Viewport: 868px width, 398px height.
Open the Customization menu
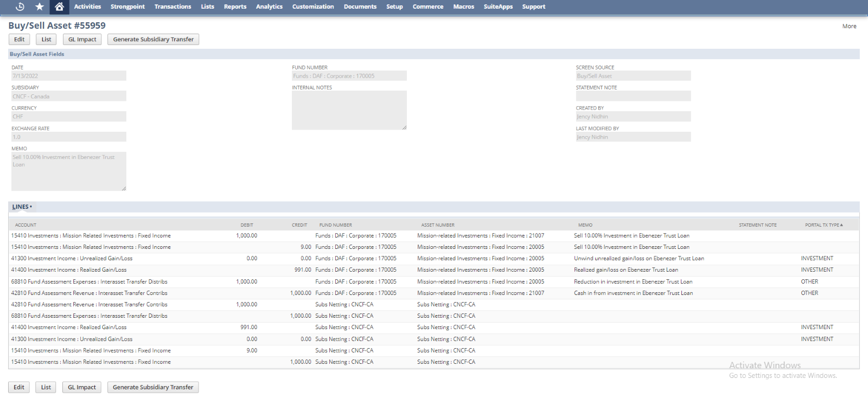coord(312,7)
